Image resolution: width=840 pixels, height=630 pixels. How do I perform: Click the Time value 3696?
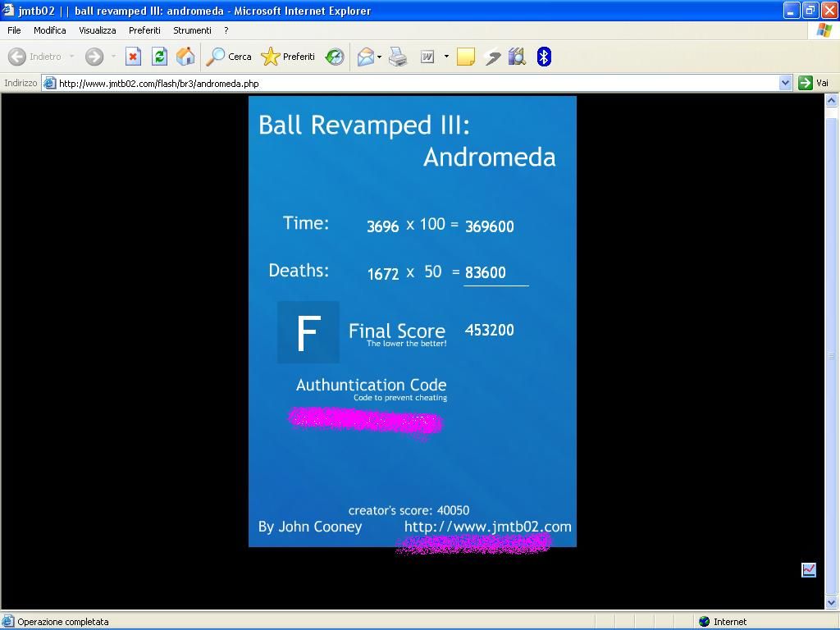point(383,226)
